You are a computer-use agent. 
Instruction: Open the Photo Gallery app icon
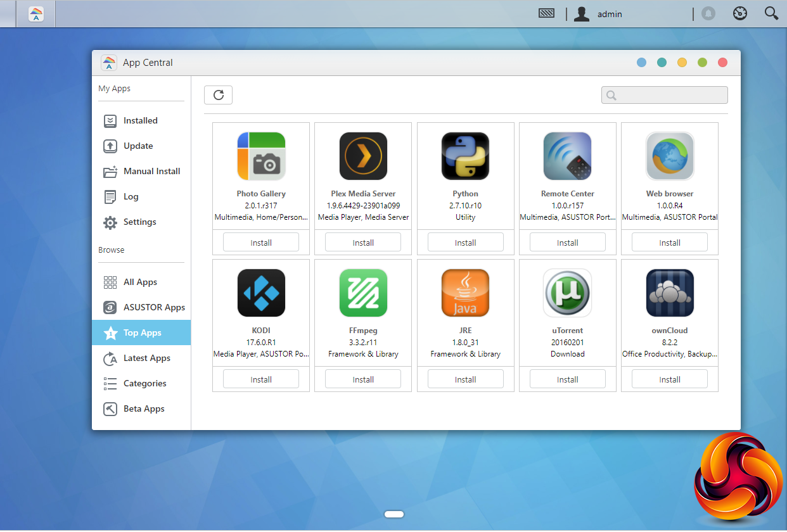261,156
